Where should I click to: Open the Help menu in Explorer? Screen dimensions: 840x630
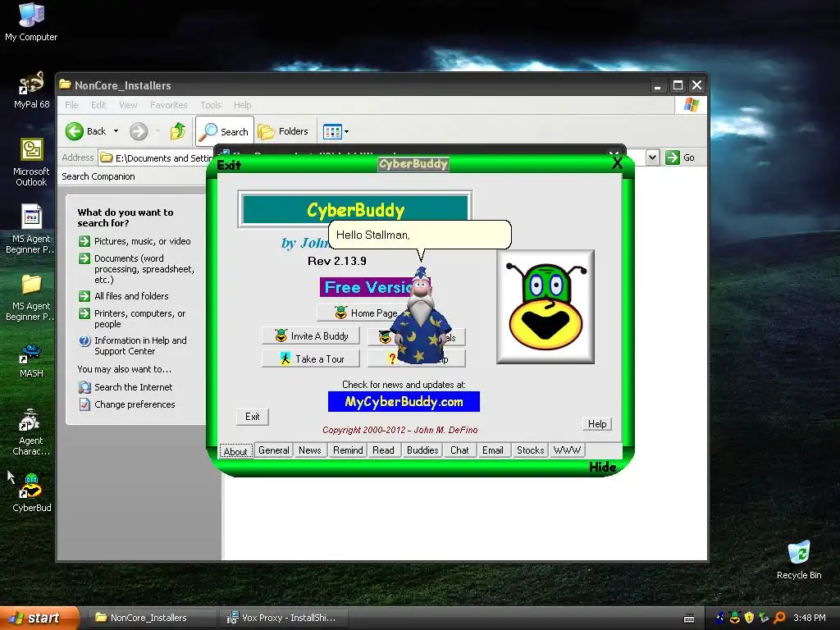point(242,105)
